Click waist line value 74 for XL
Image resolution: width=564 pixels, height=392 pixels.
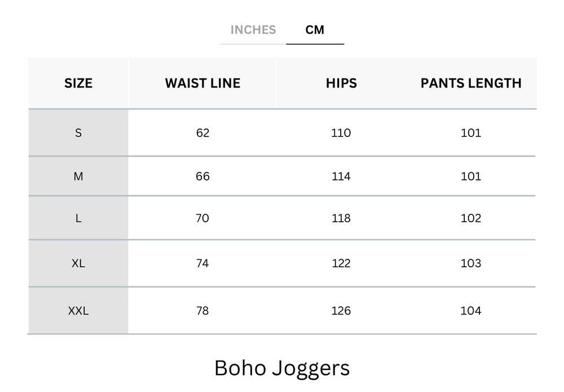pyautogui.click(x=202, y=263)
